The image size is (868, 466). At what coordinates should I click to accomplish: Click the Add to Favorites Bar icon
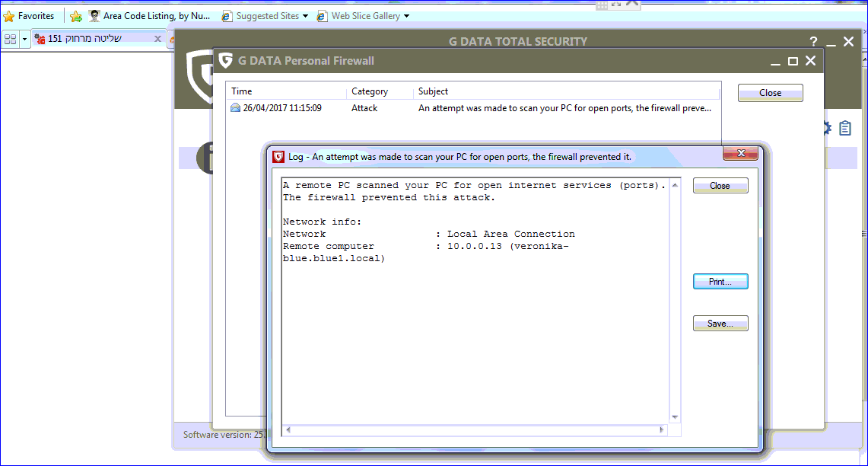point(76,16)
